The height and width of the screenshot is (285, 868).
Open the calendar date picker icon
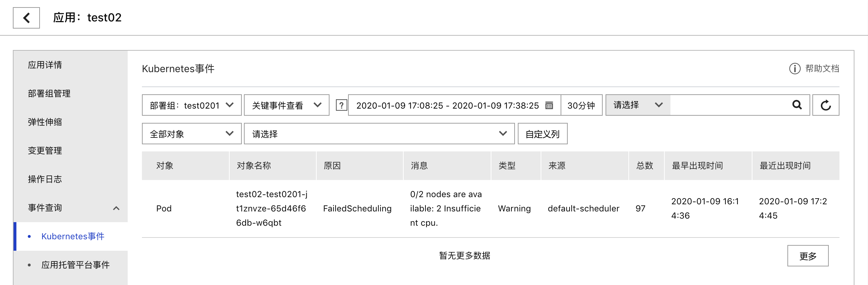tap(549, 105)
